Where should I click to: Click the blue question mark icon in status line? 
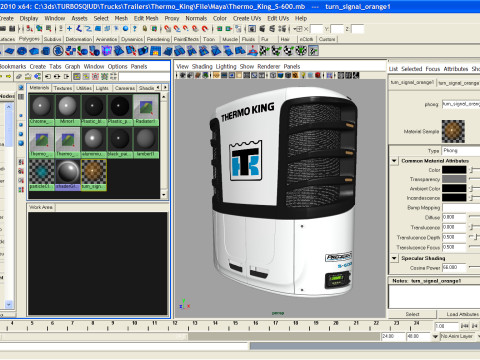click(135, 29)
